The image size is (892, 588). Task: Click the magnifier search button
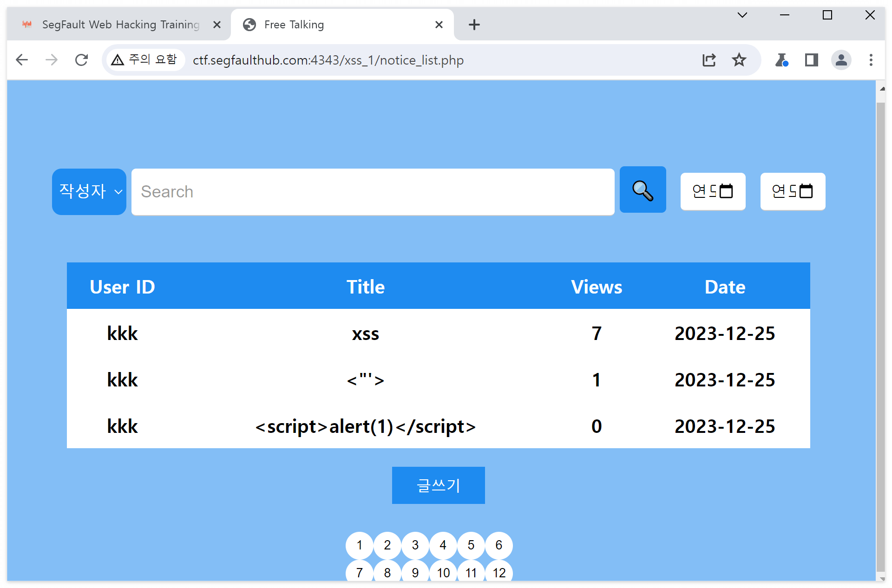click(643, 189)
